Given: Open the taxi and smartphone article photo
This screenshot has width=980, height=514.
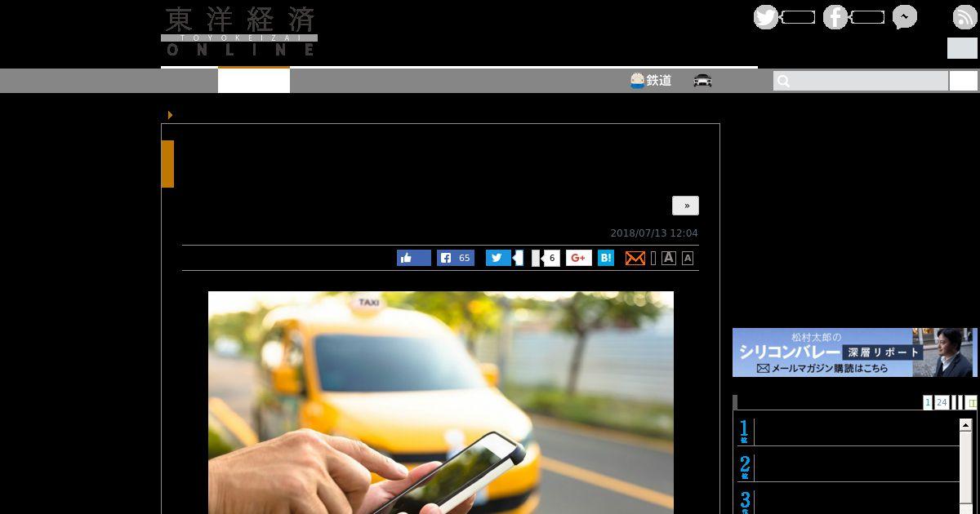Looking at the screenshot, I should click(441, 402).
